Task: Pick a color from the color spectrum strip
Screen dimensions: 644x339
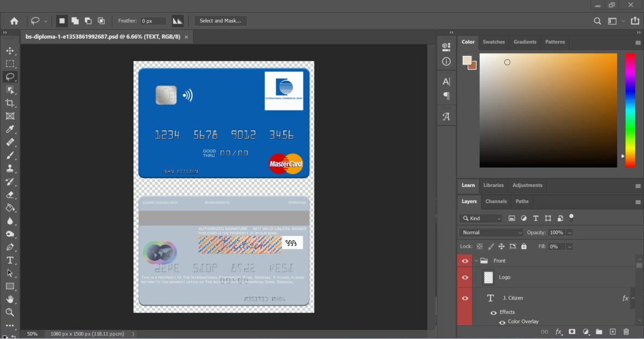Action: (630, 109)
